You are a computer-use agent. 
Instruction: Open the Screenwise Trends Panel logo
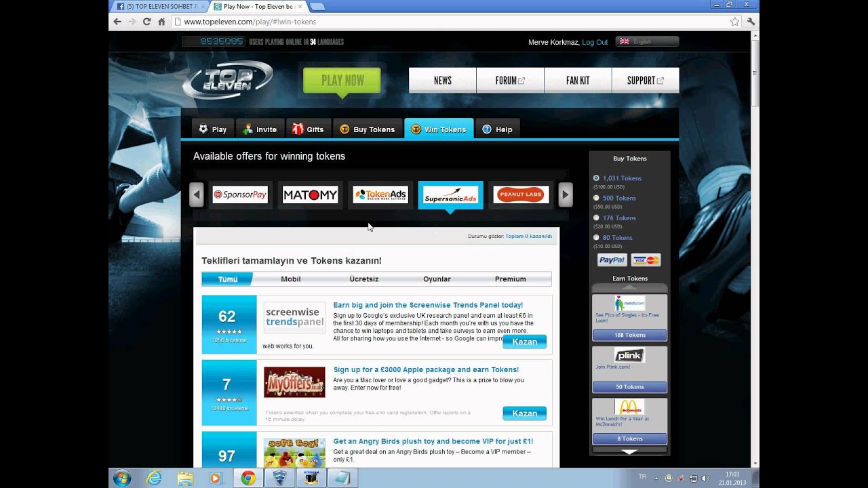tap(294, 317)
